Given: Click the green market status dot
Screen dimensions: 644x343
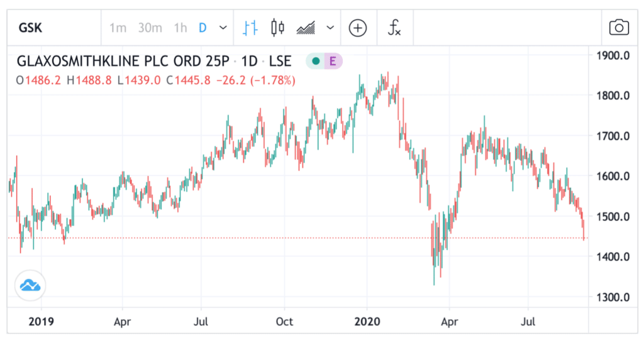Looking at the screenshot, I should [316, 61].
